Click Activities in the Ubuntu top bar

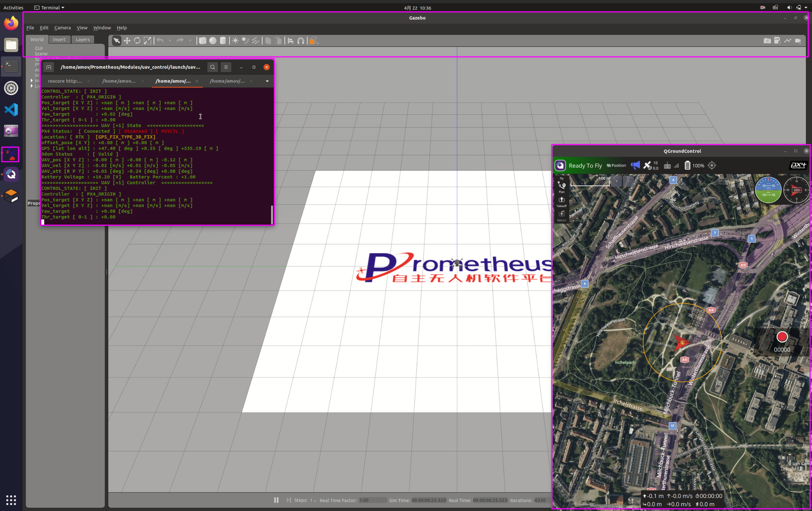(x=13, y=7)
